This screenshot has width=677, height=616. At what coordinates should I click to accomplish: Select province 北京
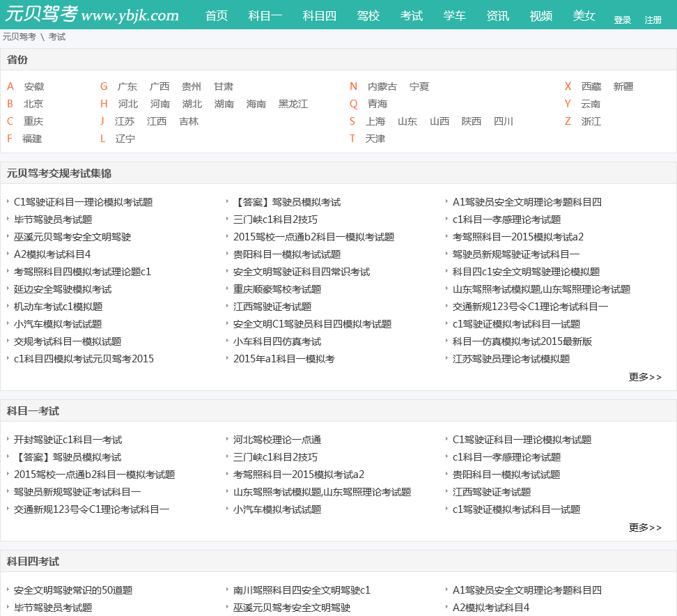coord(33,104)
